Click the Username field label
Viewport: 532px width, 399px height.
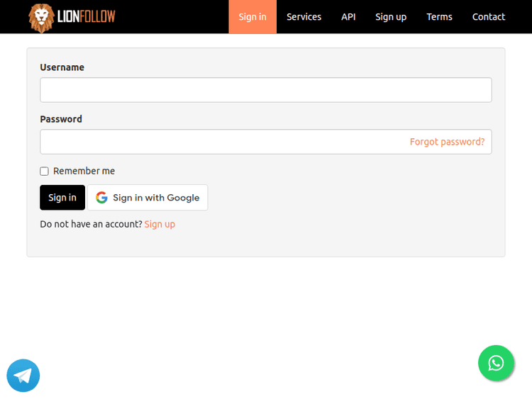(62, 67)
